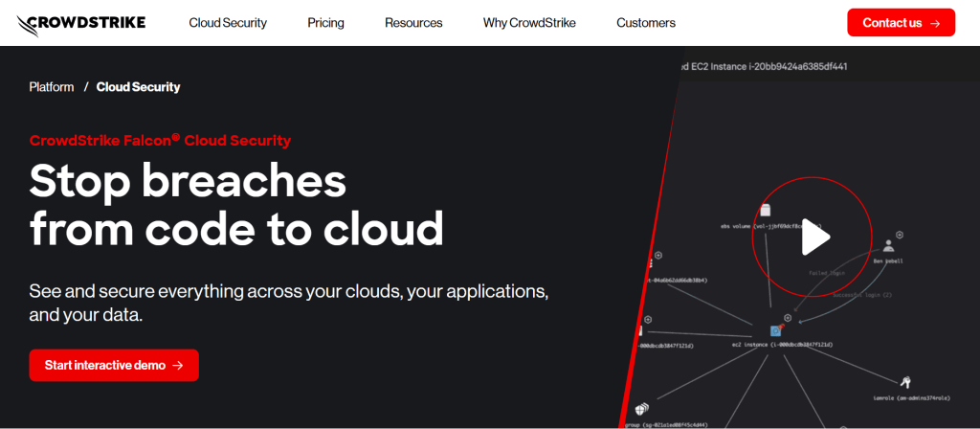Click arrow in Start interactive demo button
980x429 pixels.
(x=177, y=365)
